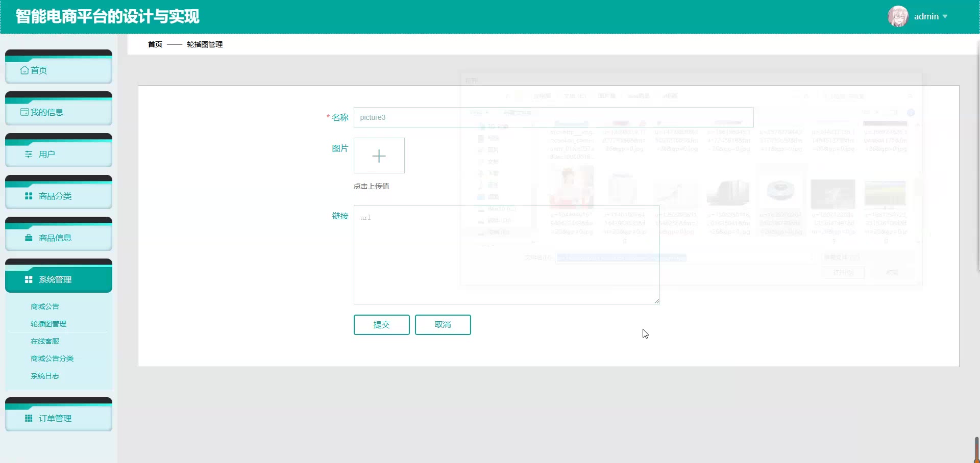
Task: Expand 商品信息 sidebar menu
Action: (59, 234)
